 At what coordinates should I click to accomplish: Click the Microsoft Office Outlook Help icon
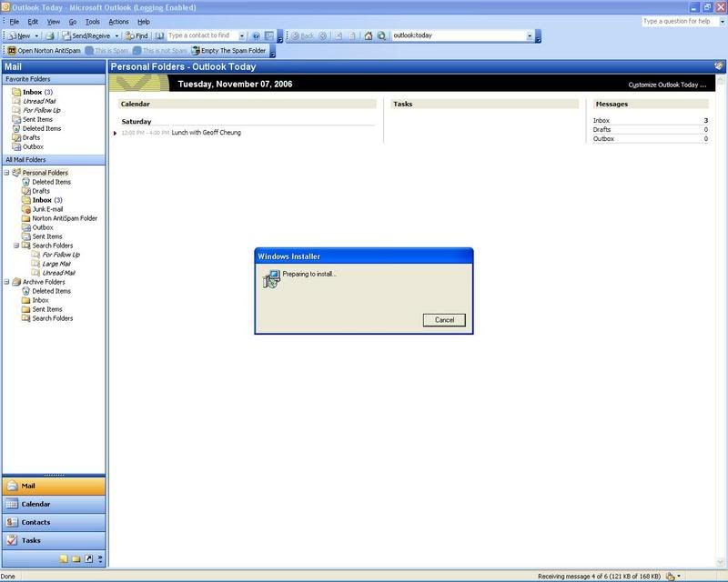pos(256,35)
